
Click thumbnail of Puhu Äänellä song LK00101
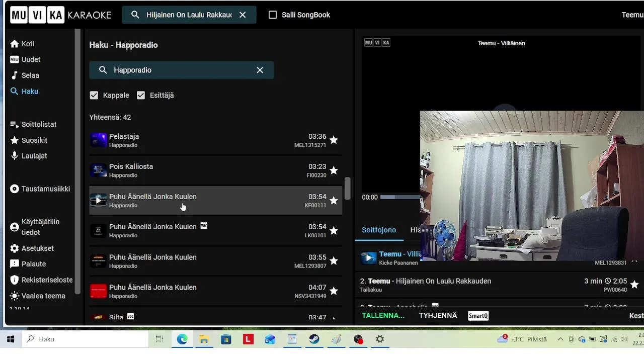pyautogui.click(x=98, y=231)
